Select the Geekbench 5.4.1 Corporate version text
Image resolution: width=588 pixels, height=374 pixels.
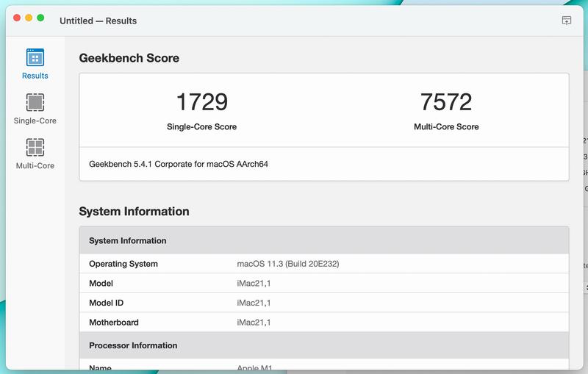click(x=178, y=164)
